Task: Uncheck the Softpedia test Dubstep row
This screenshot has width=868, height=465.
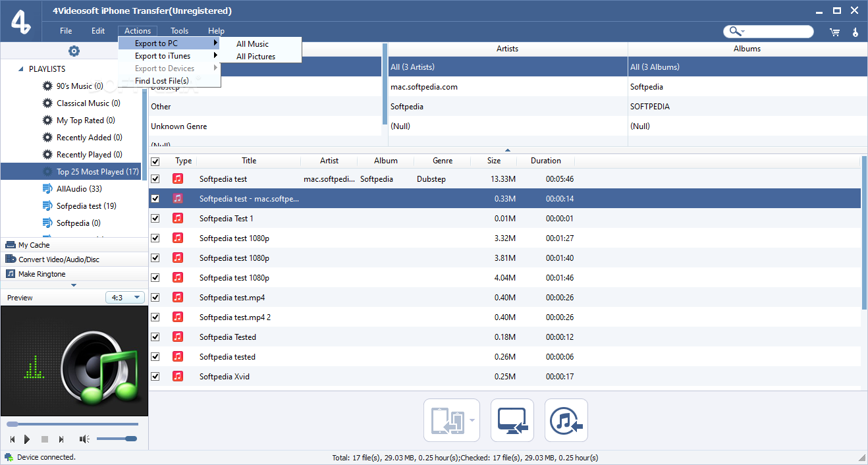Action: click(x=155, y=178)
